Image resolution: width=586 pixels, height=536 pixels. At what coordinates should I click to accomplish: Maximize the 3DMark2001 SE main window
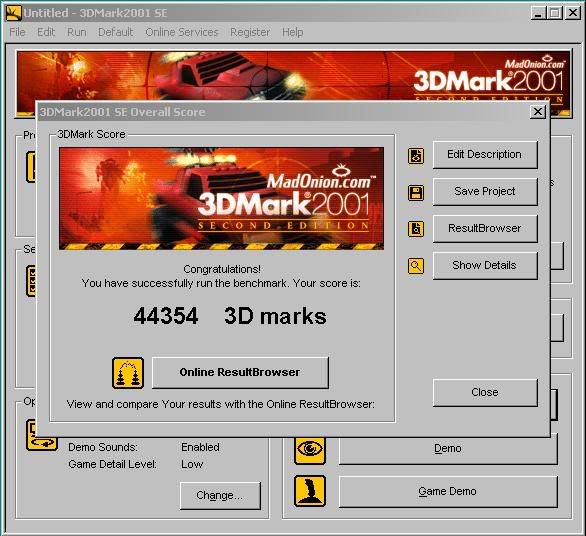[555, 13]
